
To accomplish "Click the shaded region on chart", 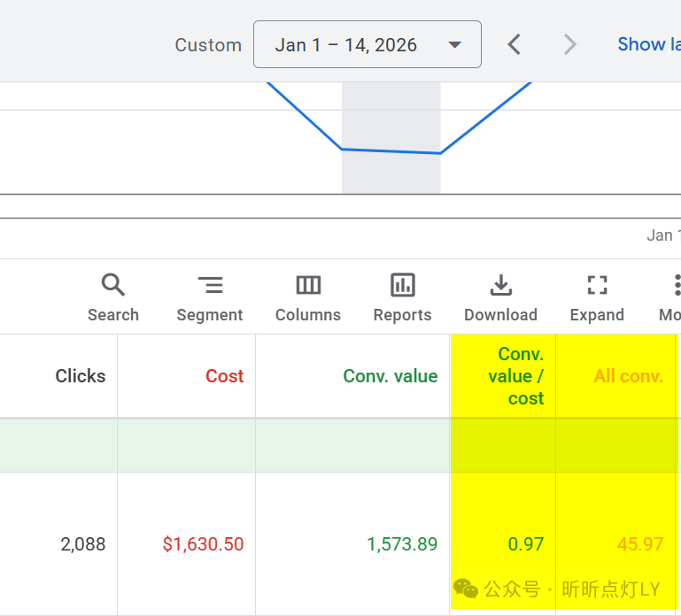I will pyautogui.click(x=391, y=137).
